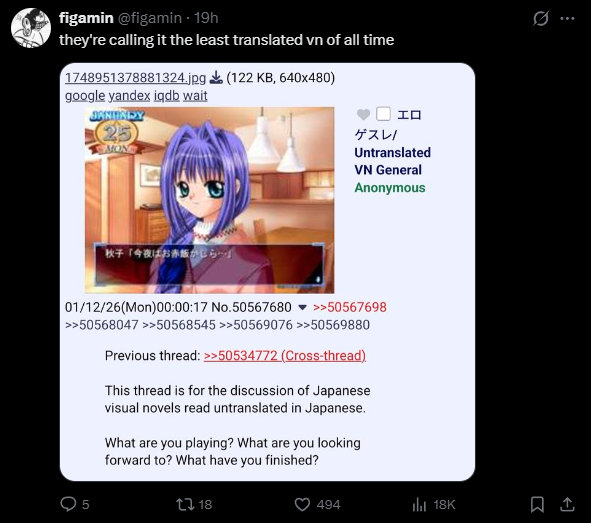The width and height of the screenshot is (591, 523).
Task: Open figamin's profile avatar
Action: 31,28
